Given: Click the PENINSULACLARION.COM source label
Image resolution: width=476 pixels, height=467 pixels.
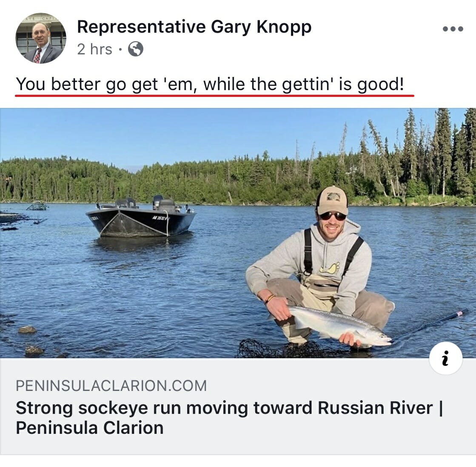Looking at the screenshot, I should point(111,386).
